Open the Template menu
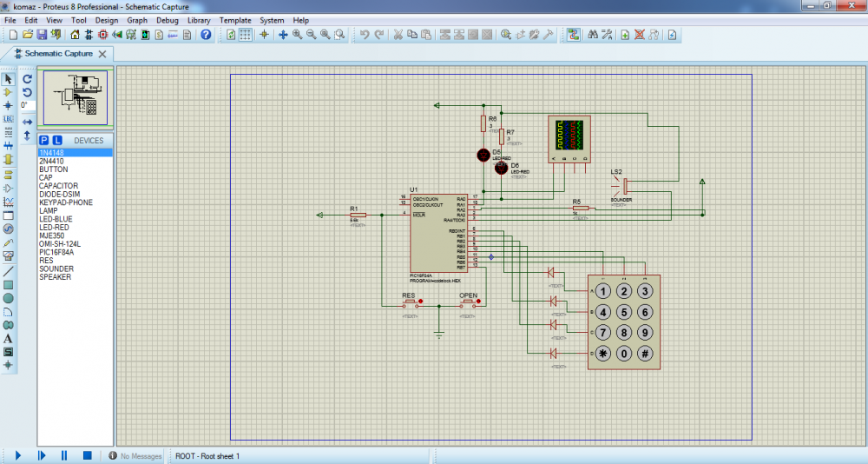Screen dimensions: 868x464 (x=234, y=20)
